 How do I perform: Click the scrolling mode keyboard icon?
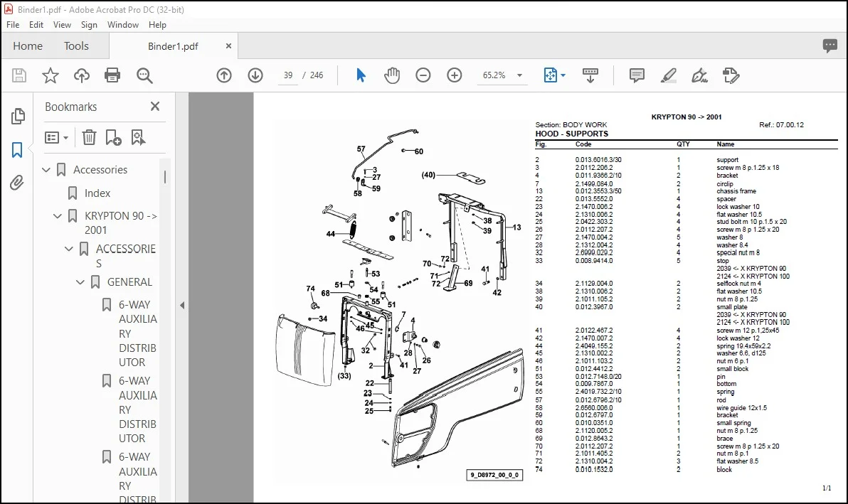click(x=590, y=75)
